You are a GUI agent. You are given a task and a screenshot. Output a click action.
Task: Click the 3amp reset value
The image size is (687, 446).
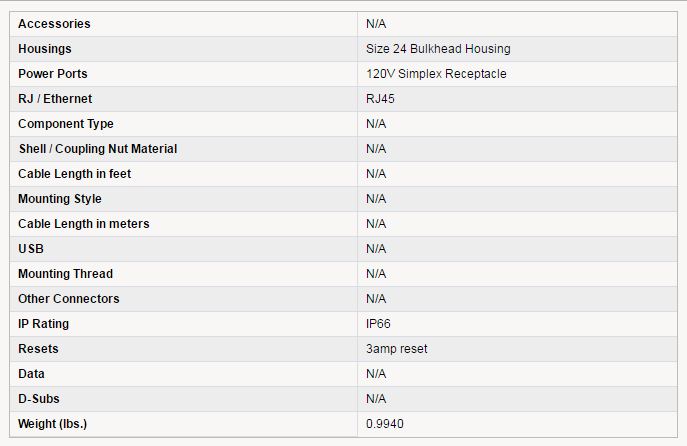click(x=397, y=349)
